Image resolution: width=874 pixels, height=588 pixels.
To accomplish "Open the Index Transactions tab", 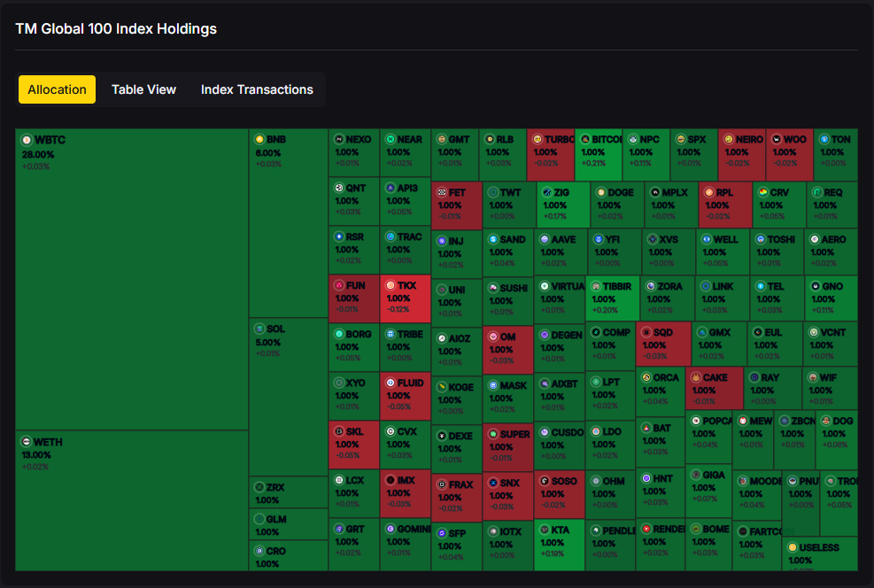I will point(257,89).
